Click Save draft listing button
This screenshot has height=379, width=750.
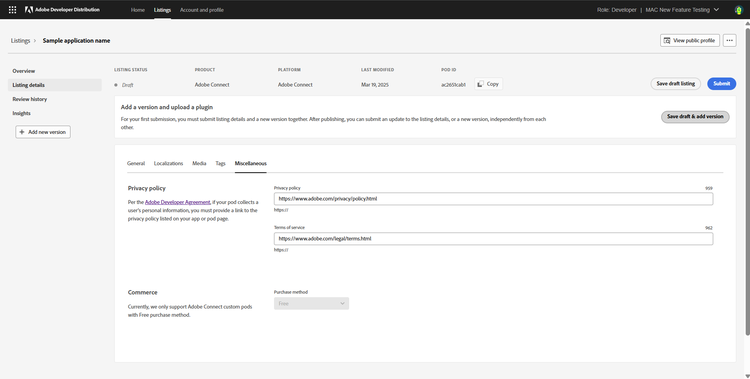pyautogui.click(x=675, y=84)
